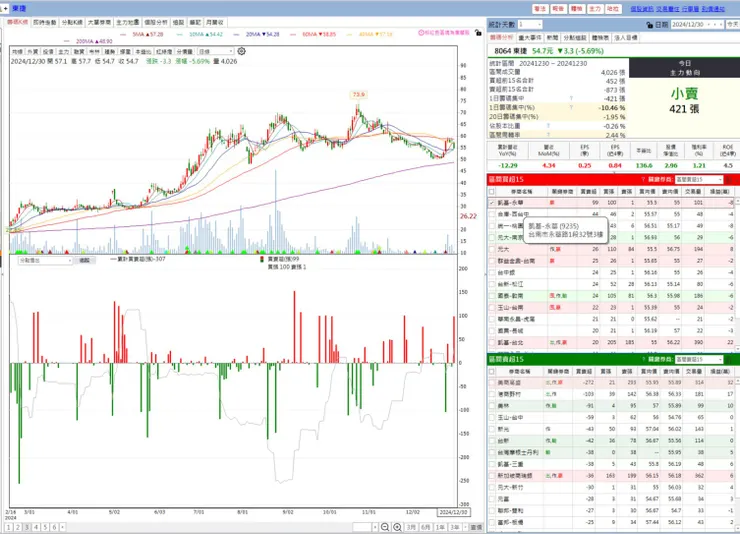Click the plus icon beside 東捷 title
The width and height of the screenshot is (740, 534).
click(6, 8)
